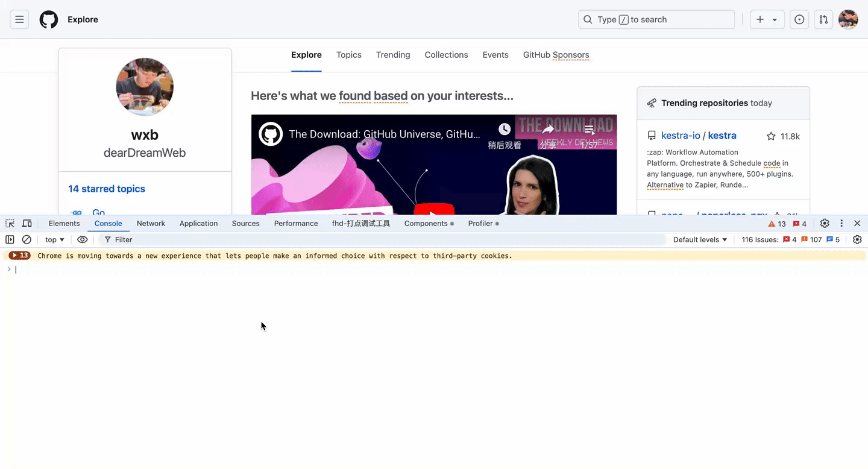868x469 pixels.
Task: Open the GitHub hamburger navigation menu
Action: pos(19,19)
